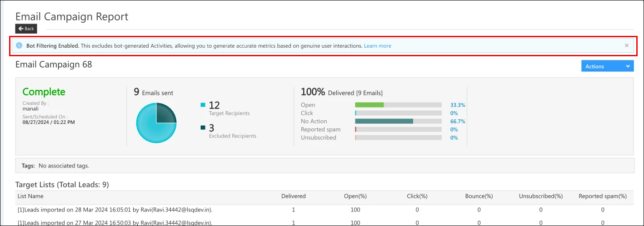Click the 0% Click rate link
Viewport: 644px width, 226px height.
click(x=454, y=113)
